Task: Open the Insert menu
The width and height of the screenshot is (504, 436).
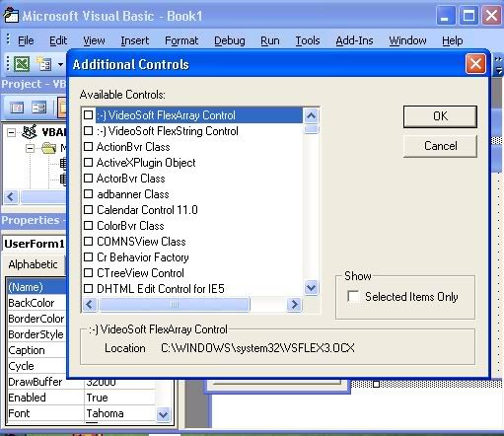Action: point(134,40)
